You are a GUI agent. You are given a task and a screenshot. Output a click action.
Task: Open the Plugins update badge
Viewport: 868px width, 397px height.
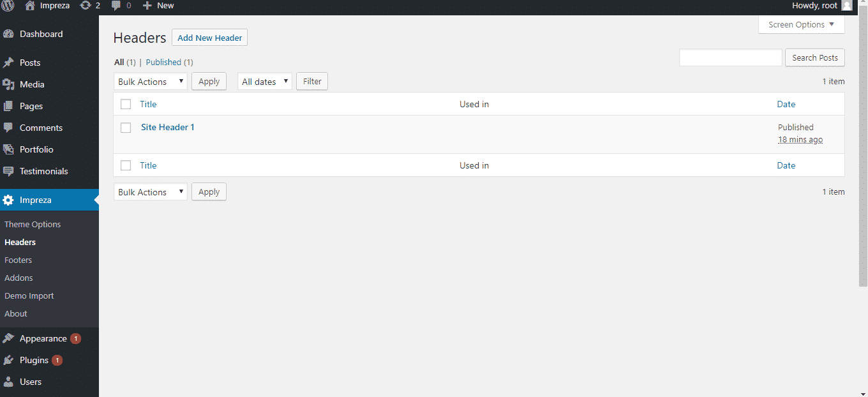point(57,360)
